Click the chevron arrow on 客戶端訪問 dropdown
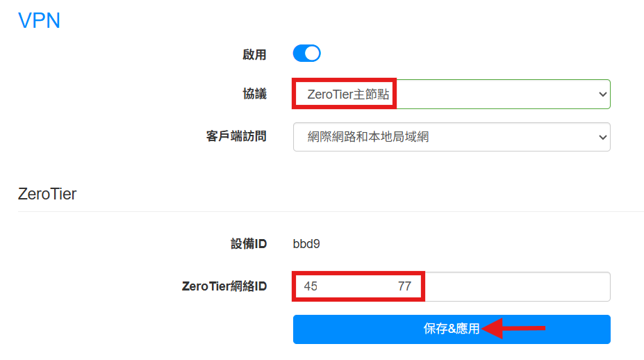 click(602, 138)
